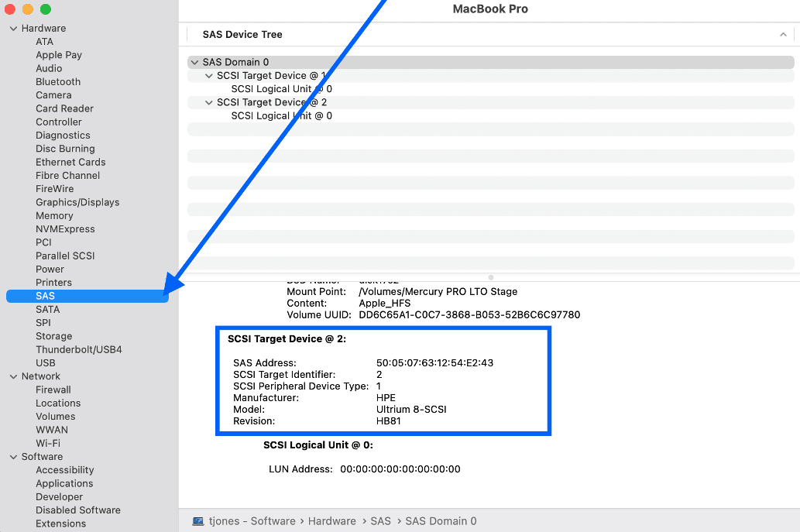Select NVMExpress in the Hardware list
Screen dimensions: 800x532
click(x=65, y=229)
